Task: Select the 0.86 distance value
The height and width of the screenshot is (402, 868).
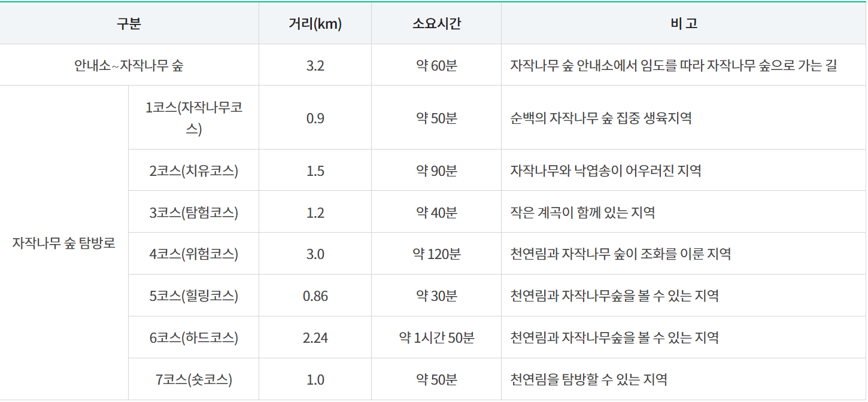Action: click(x=314, y=295)
